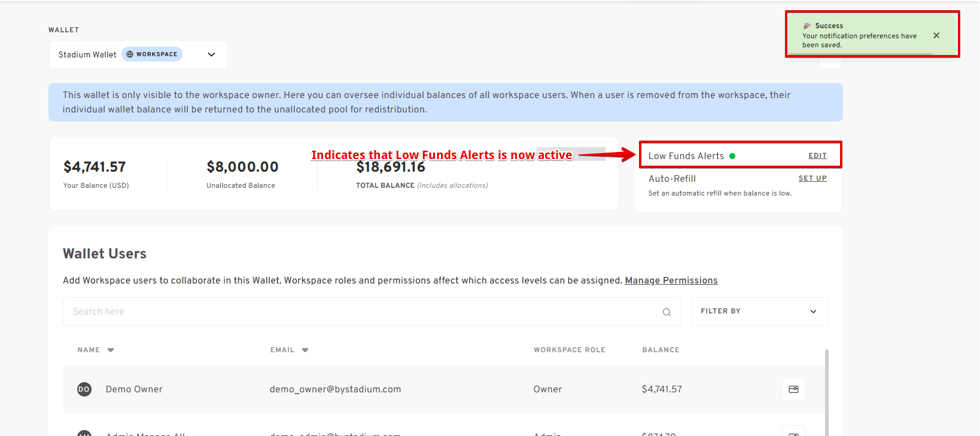Click the BALANCE column header

click(661, 350)
